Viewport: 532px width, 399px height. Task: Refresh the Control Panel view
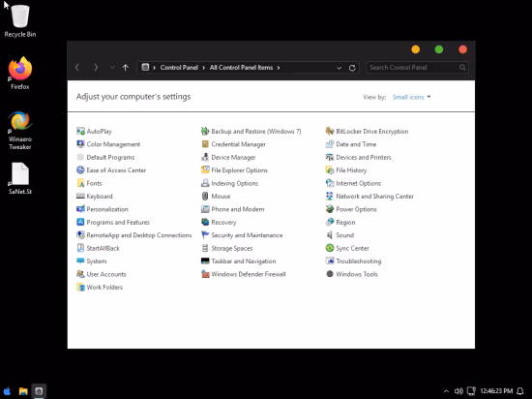[x=352, y=68]
